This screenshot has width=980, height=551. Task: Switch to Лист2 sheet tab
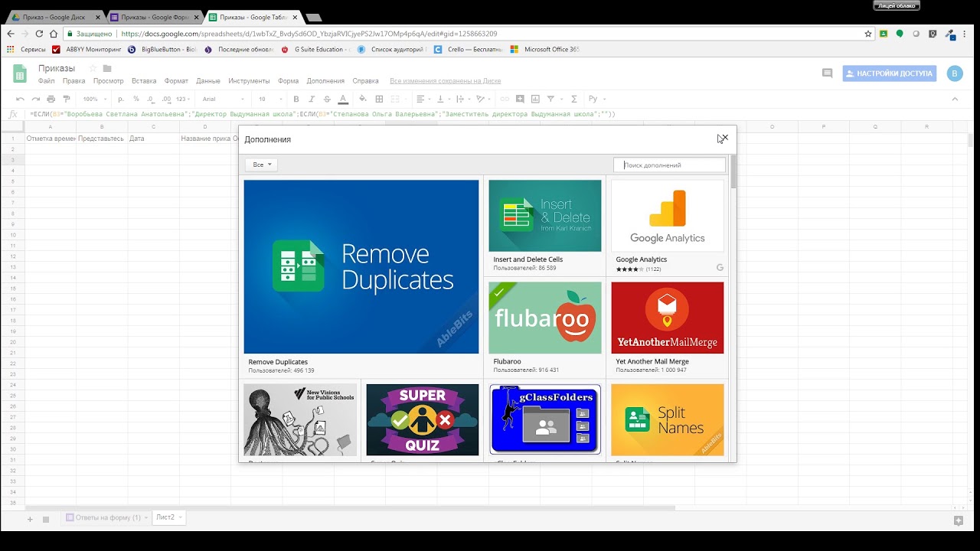(169, 517)
